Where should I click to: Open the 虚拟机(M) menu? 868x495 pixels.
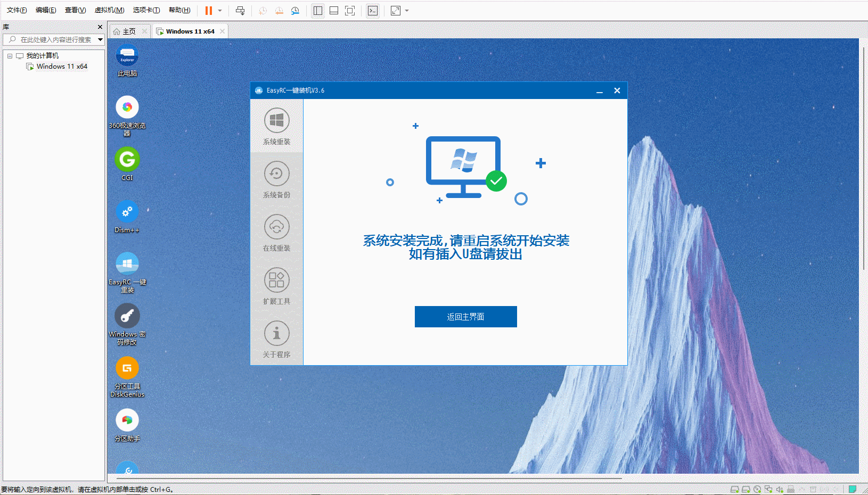point(109,10)
